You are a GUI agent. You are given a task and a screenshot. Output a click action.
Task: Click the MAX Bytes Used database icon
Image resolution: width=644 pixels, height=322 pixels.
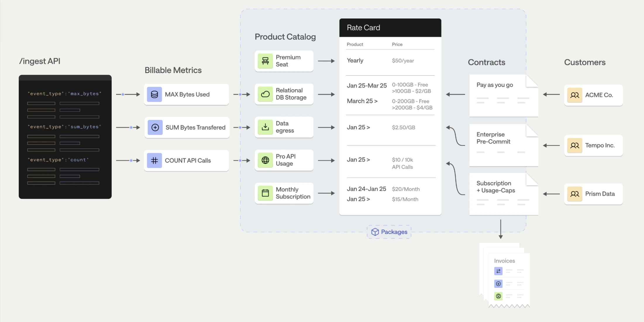(154, 94)
